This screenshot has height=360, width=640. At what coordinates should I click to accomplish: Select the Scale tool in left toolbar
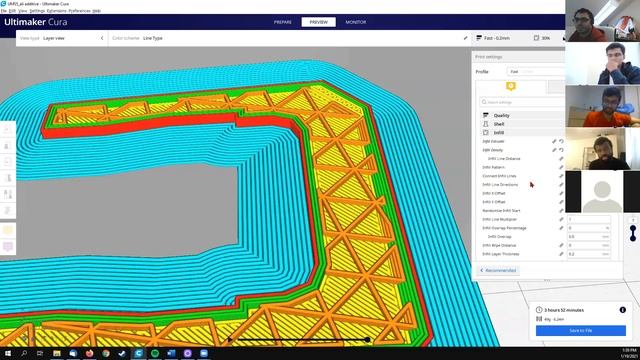(x=7, y=146)
